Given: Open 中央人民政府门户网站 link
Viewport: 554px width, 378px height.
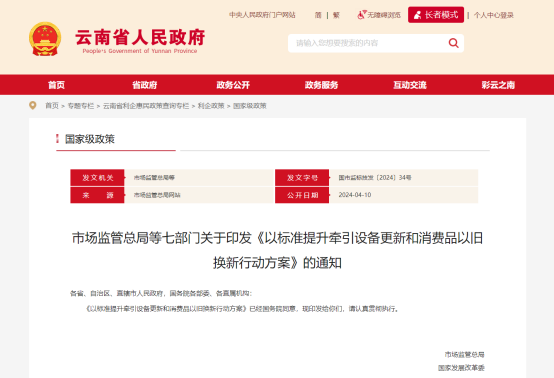Looking at the screenshot, I should (262, 15).
